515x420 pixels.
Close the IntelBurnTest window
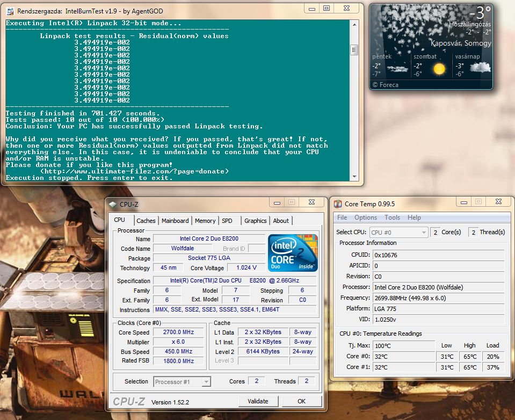pos(346,9)
